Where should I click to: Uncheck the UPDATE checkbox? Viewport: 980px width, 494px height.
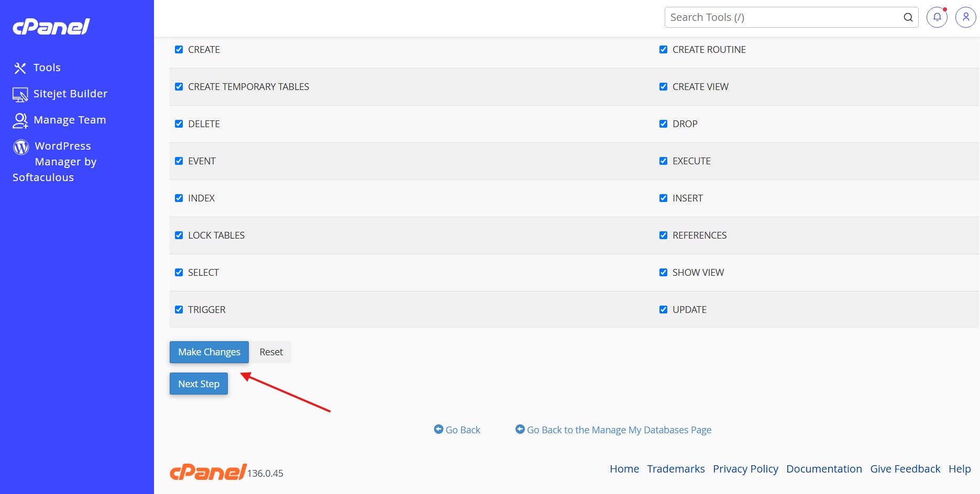click(663, 310)
